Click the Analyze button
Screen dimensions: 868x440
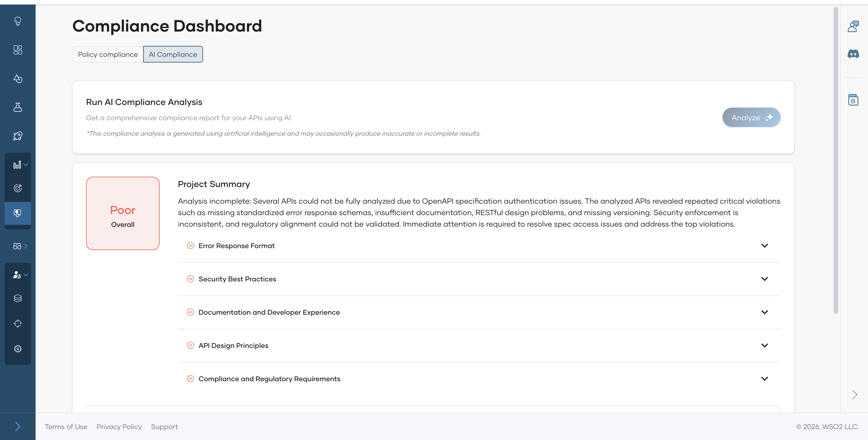(751, 118)
